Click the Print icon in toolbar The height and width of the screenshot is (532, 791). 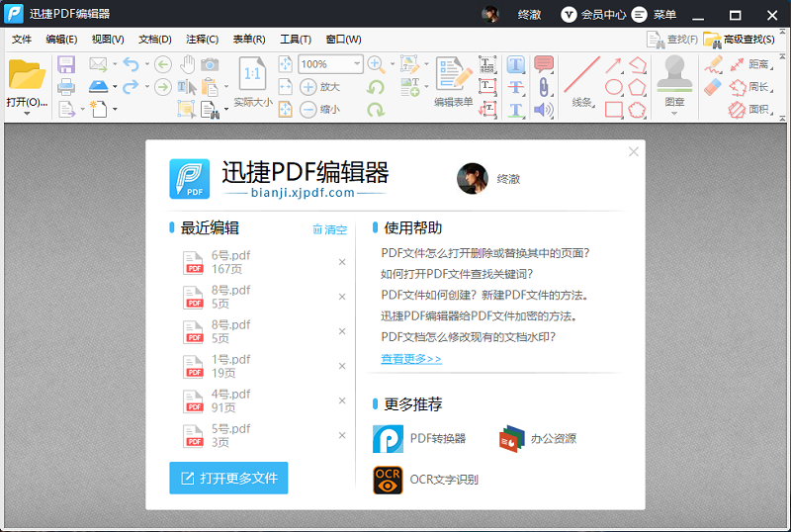66,87
